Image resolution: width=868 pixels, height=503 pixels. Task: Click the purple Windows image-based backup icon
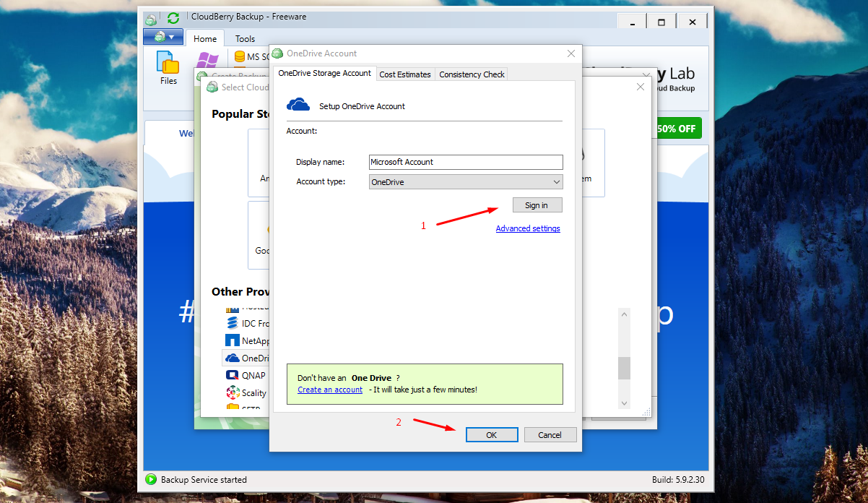tap(208, 61)
